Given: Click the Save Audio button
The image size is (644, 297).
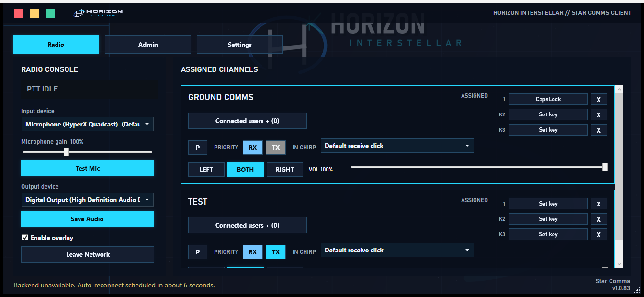Looking at the screenshot, I should click(88, 219).
